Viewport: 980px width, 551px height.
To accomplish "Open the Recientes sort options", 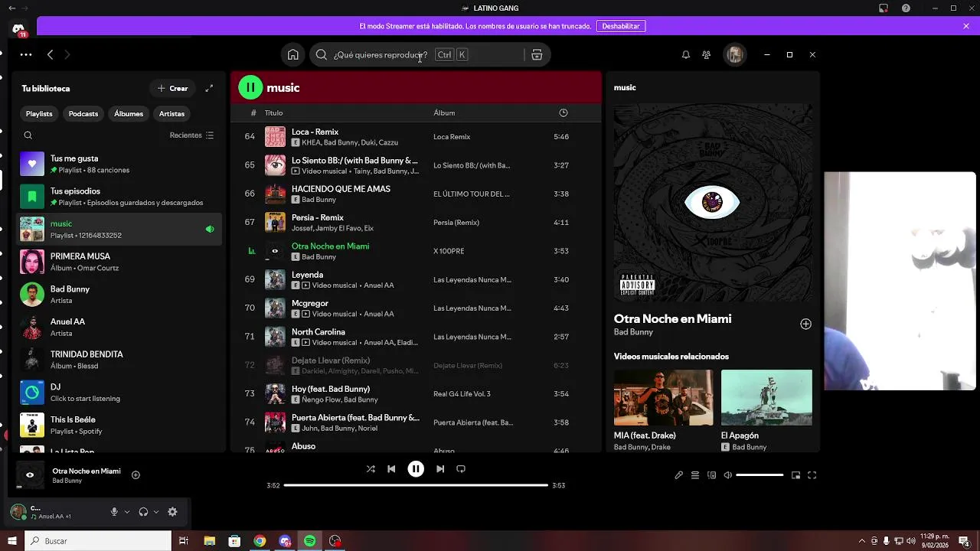I will tap(191, 135).
